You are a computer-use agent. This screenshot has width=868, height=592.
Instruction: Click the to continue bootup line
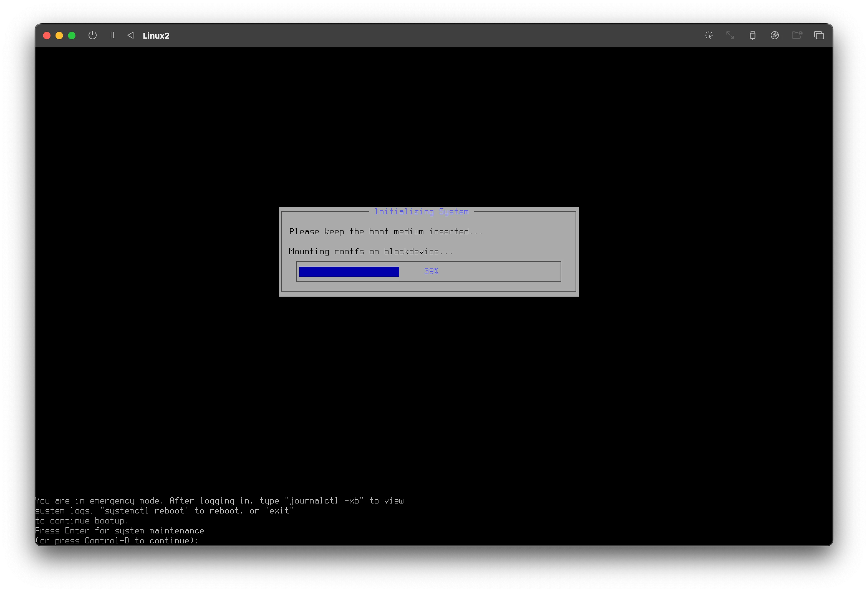(x=82, y=521)
